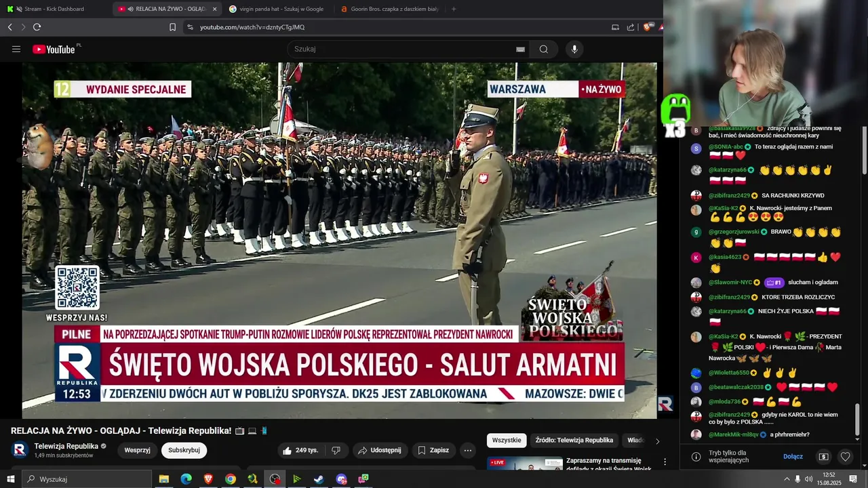This screenshot has width=868, height=488.
Task: Save video with Zapisz button
Action: [433, 450]
